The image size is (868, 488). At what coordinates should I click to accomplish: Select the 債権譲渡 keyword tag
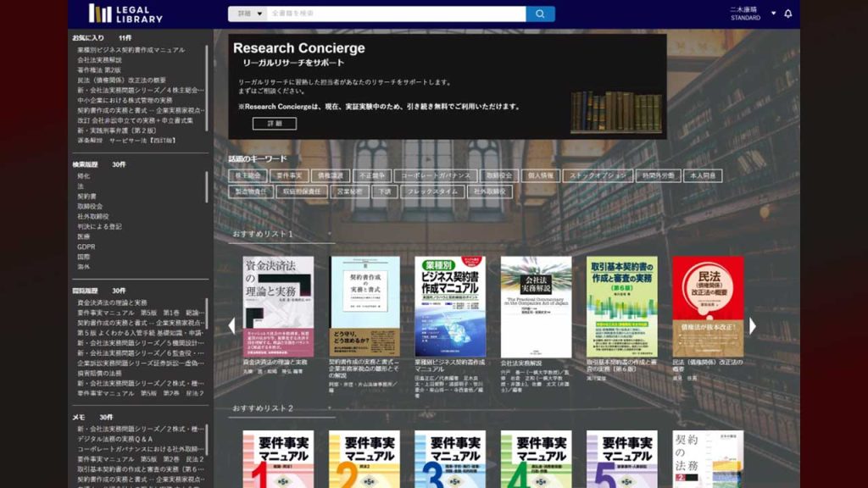(331, 175)
